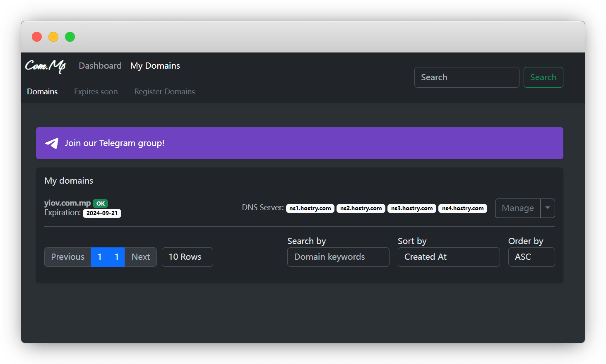
Task: Switch to the Expires soon tab
Action: coord(96,91)
